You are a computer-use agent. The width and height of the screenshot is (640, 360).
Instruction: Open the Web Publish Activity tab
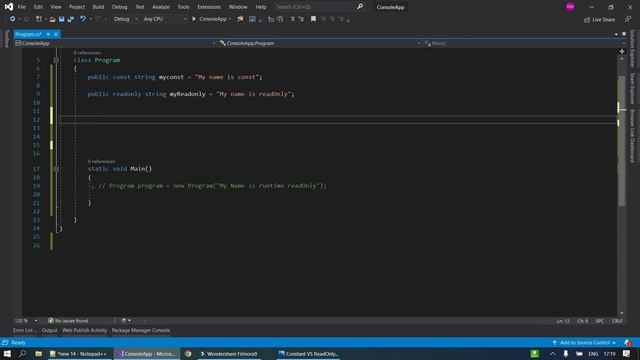(84, 331)
